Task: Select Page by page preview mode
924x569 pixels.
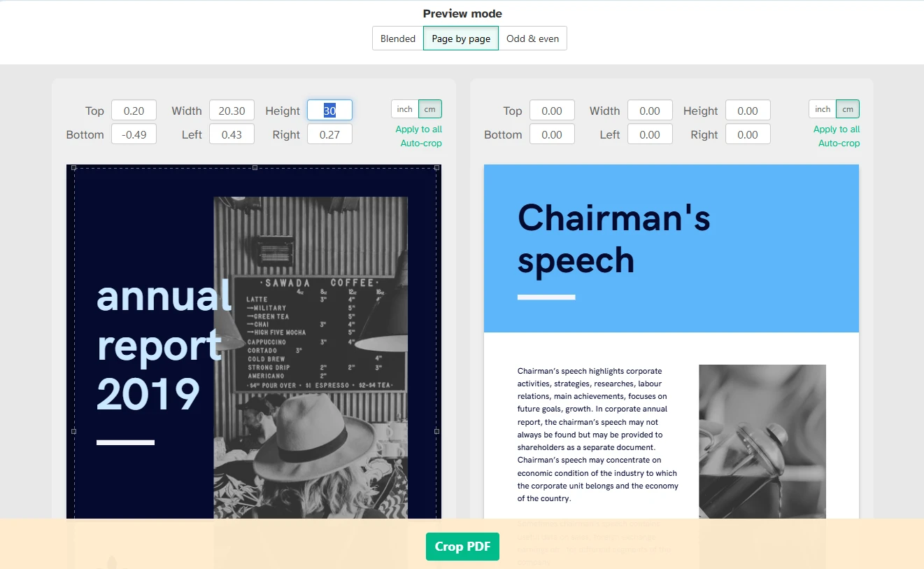Action: click(x=461, y=38)
